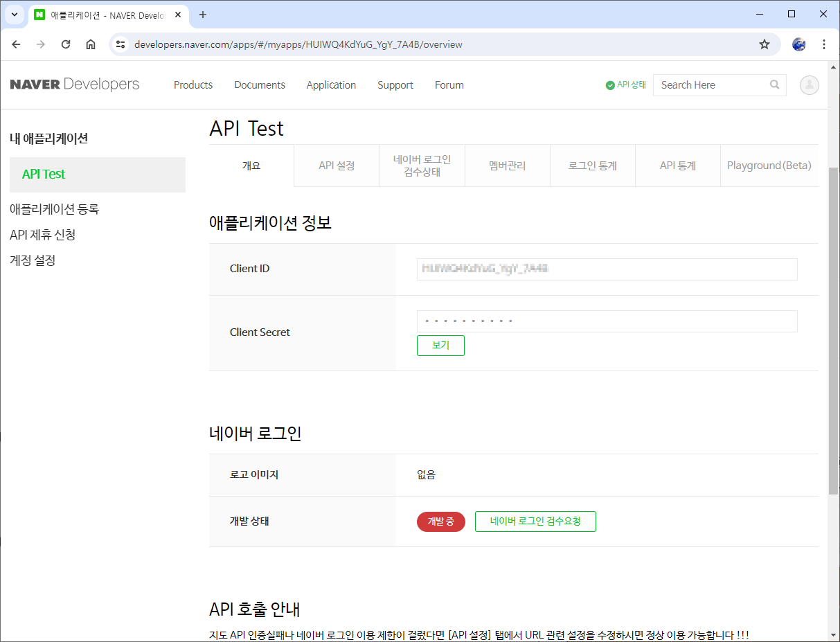Click the 애플리케이션 정보 heading
The height and width of the screenshot is (642, 840).
[271, 223]
